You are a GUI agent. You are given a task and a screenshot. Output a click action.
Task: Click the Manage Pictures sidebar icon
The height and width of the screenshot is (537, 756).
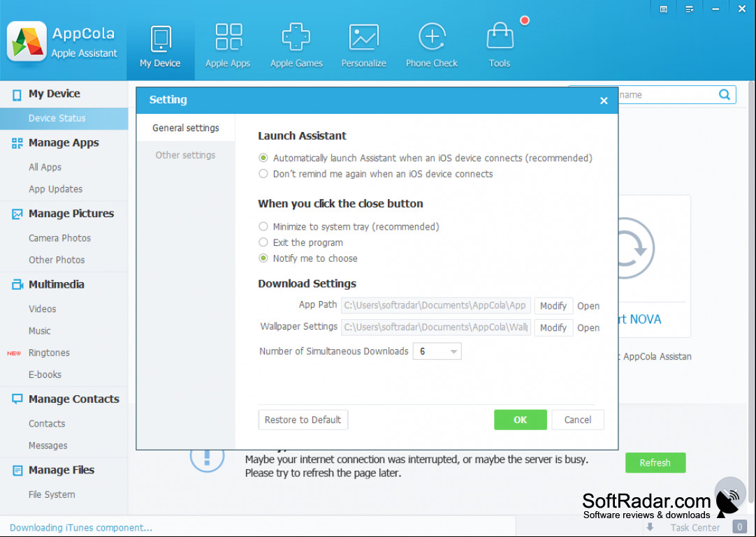tap(17, 214)
